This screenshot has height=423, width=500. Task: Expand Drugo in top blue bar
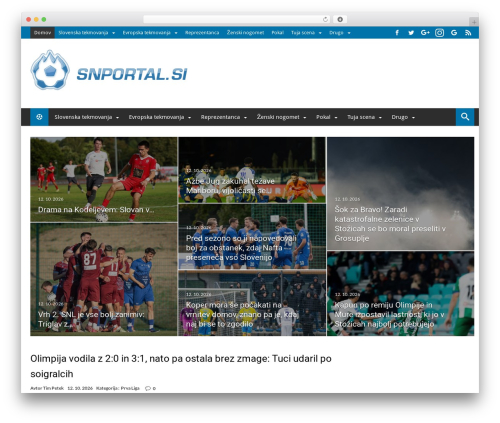pos(339,33)
